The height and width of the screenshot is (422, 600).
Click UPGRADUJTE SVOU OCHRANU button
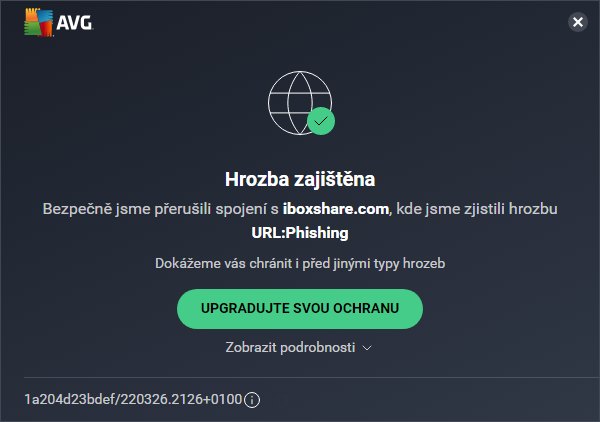pyautogui.click(x=300, y=309)
